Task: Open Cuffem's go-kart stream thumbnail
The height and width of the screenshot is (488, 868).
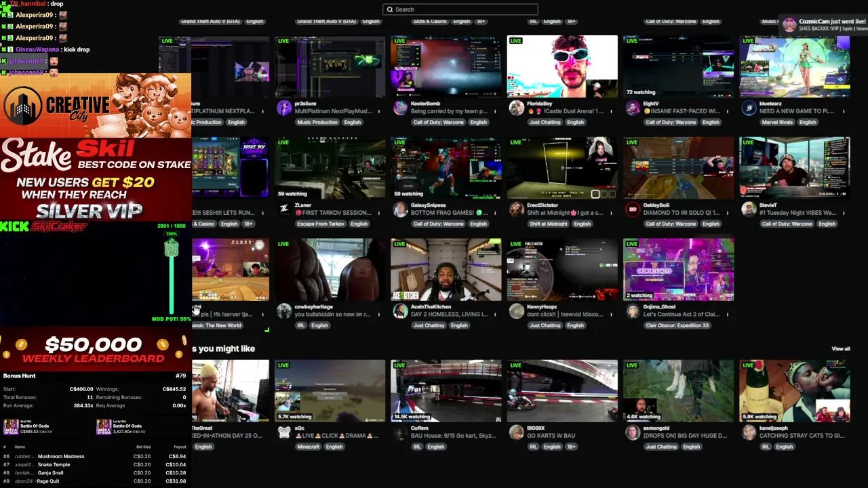Action: [446, 391]
